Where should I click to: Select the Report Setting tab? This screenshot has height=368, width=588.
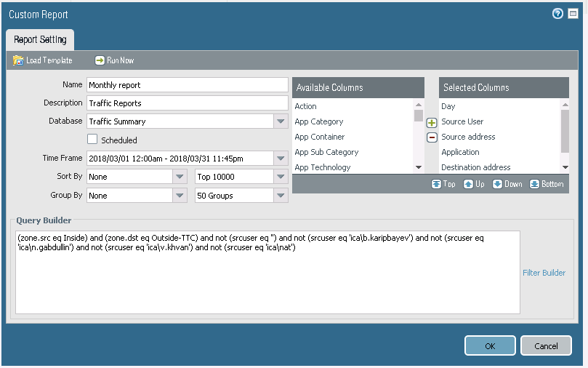point(40,40)
